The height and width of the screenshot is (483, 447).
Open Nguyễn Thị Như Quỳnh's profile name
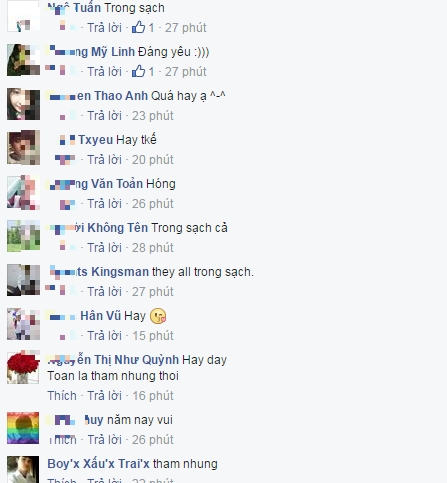tap(113, 360)
